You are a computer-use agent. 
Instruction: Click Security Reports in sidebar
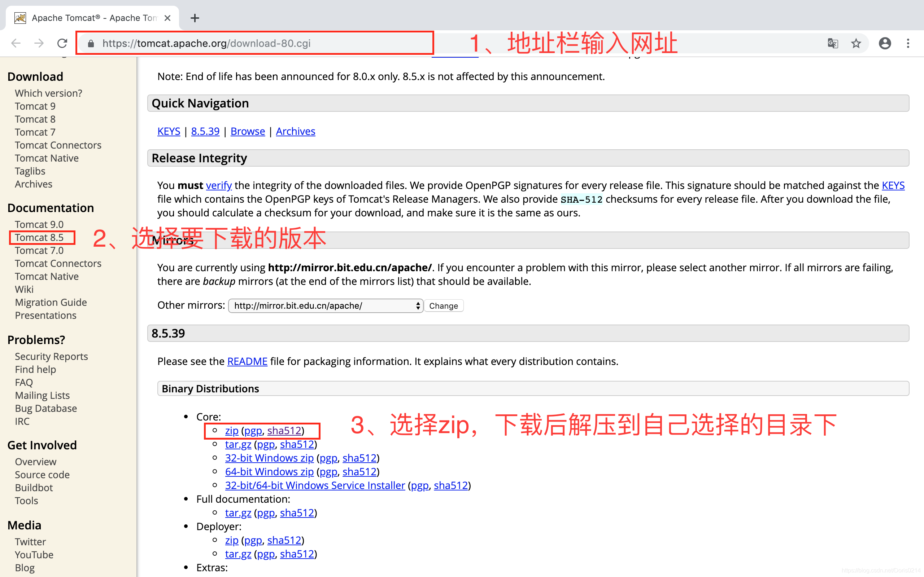tap(51, 356)
